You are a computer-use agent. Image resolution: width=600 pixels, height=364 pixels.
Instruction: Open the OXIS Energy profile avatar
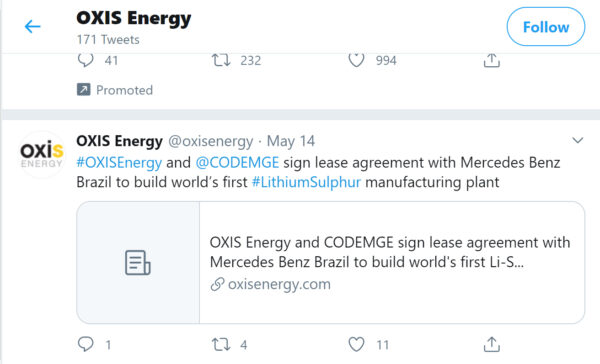point(42,155)
